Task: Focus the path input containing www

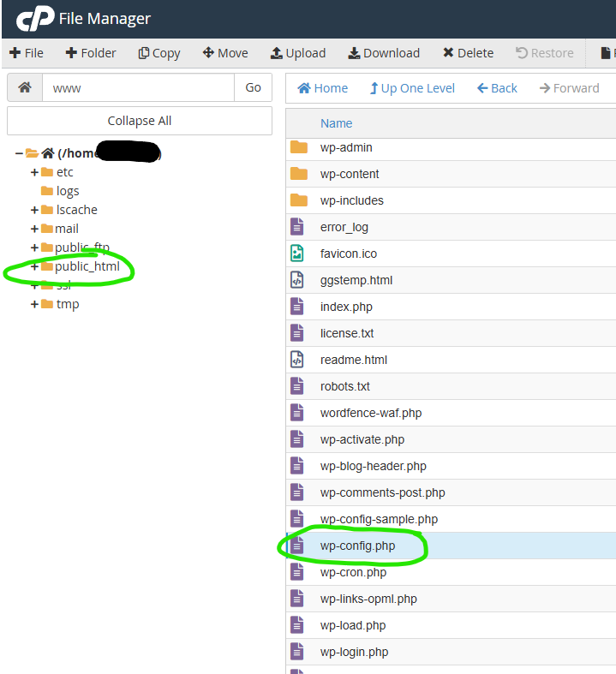Action: click(138, 87)
